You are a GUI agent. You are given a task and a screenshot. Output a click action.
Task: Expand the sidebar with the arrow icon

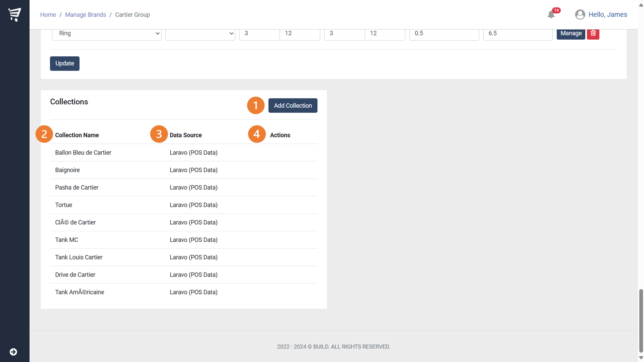coord(13,352)
